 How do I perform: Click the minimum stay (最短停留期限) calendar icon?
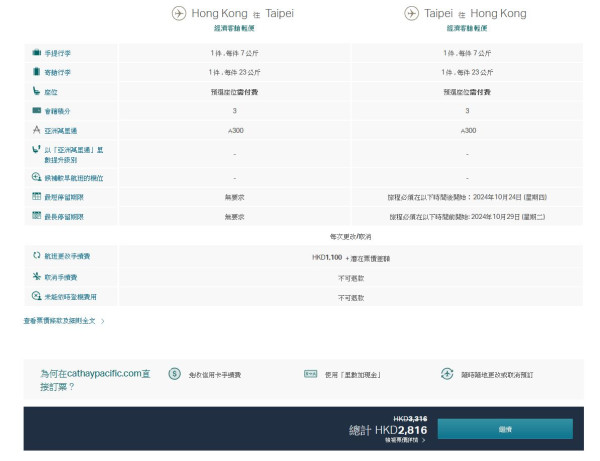click(36, 197)
